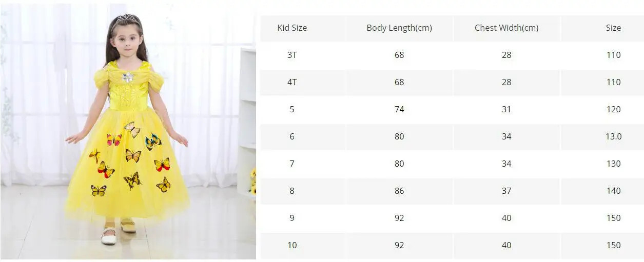Click the white shoes in the photo
Screen dimensions: 644x262
118,232
